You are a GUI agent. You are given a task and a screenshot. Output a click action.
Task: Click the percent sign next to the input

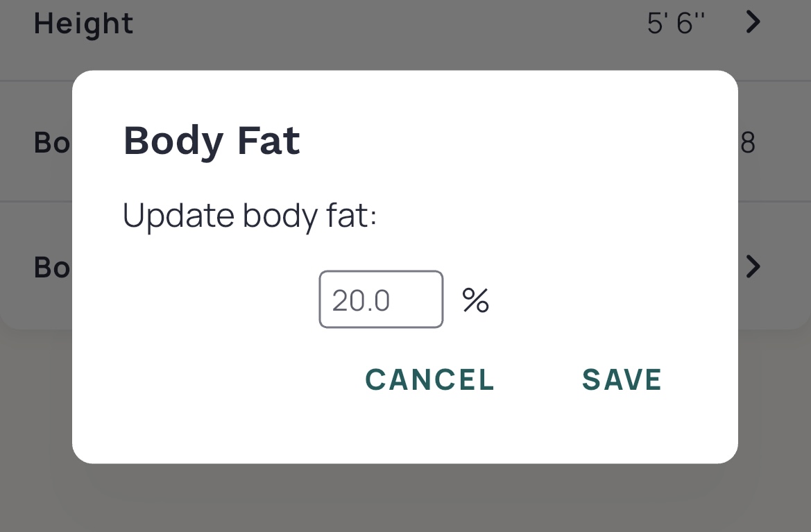tap(475, 299)
